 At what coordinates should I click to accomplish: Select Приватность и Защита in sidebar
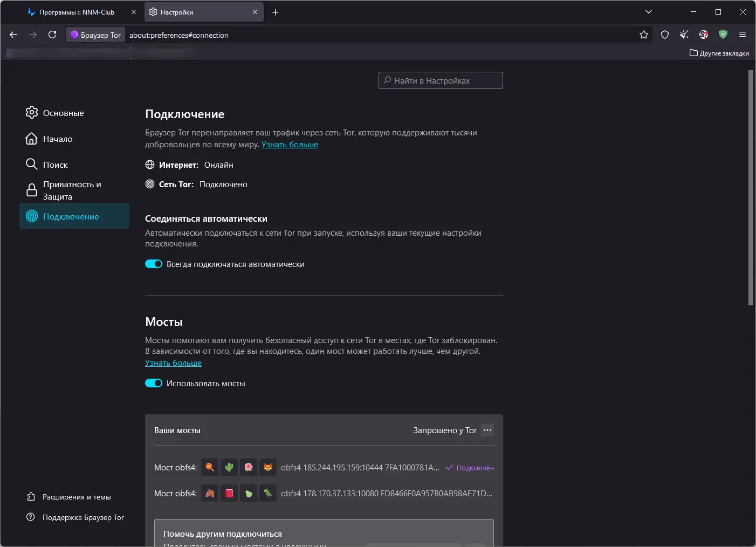point(72,190)
